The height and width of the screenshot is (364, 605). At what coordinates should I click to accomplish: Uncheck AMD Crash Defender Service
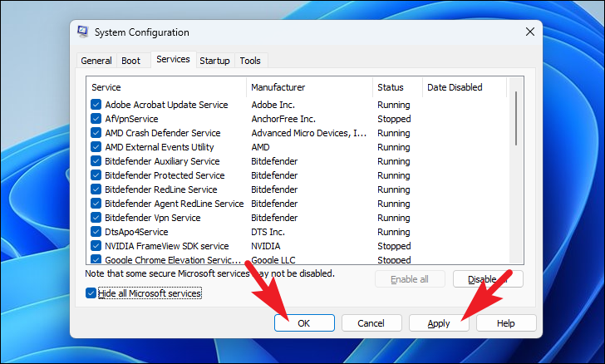pyautogui.click(x=96, y=133)
